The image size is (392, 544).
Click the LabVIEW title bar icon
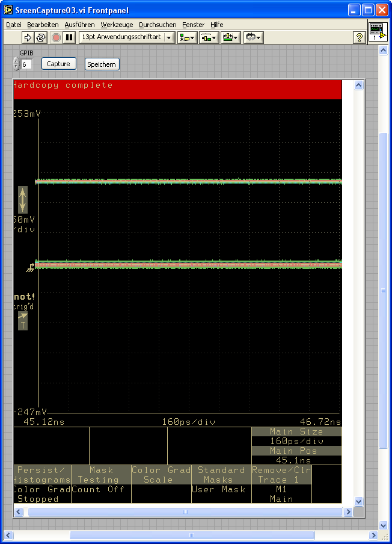click(x=8, y=10)
